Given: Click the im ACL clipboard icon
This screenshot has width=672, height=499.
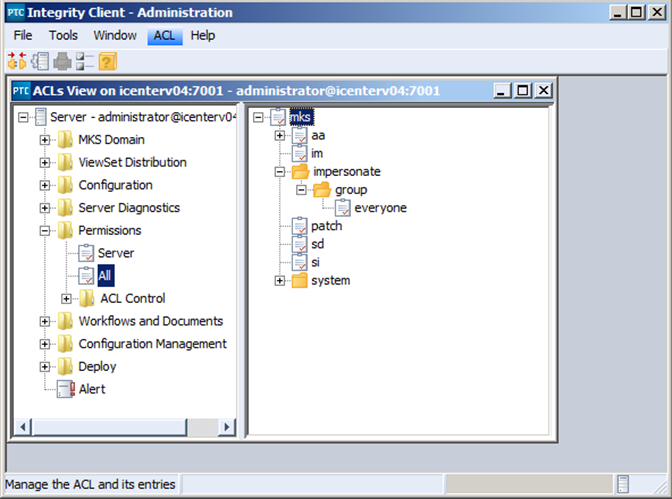Looking at the screenshot, I should click(x=300, y=153).
